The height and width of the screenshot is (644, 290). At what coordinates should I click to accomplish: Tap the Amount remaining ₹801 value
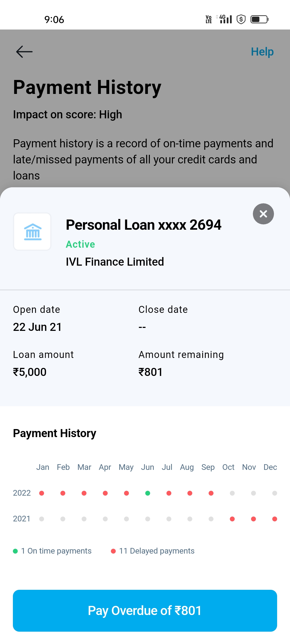click(150, 372)
